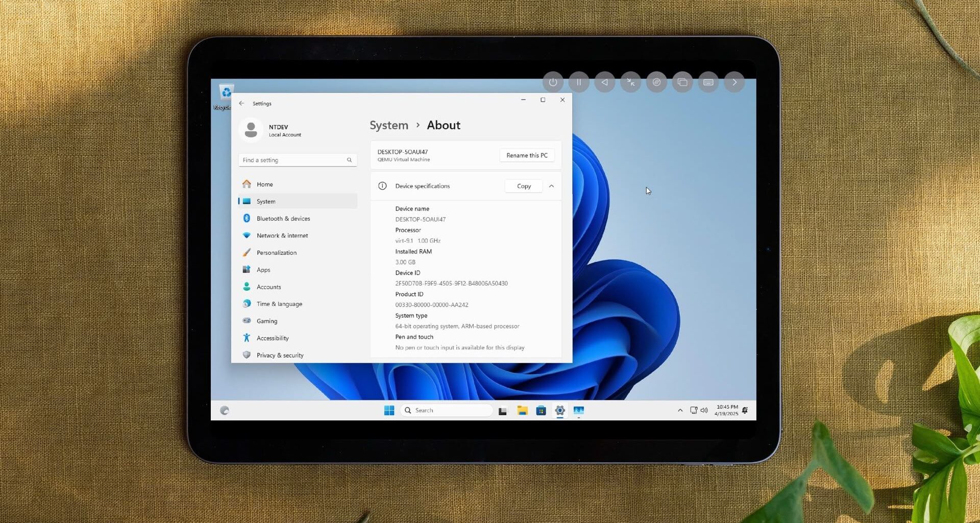This screenshot has width=980, height=523.
Task: Open Personalization settings
Action: [x=298, y=253]
